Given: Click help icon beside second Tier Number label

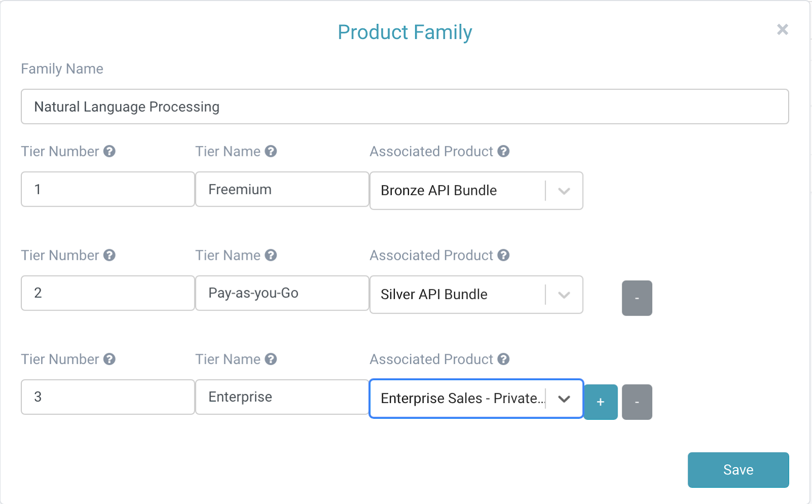Looking at the screenshot, I should pyautogui.click(x=110, y=255).
